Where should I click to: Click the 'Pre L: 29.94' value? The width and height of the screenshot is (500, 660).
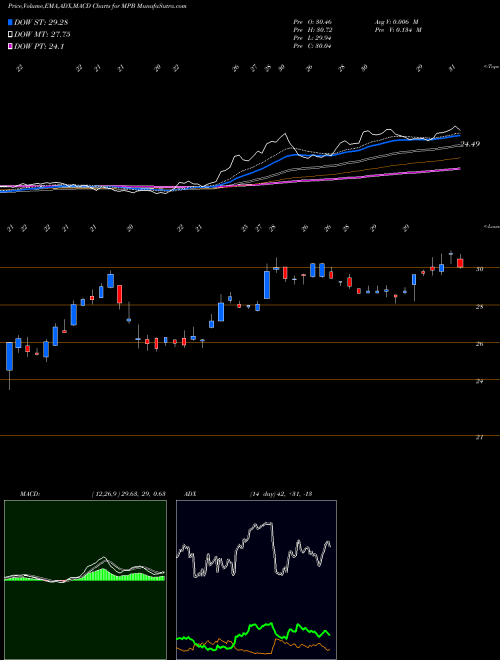click(x=312, y=38)
